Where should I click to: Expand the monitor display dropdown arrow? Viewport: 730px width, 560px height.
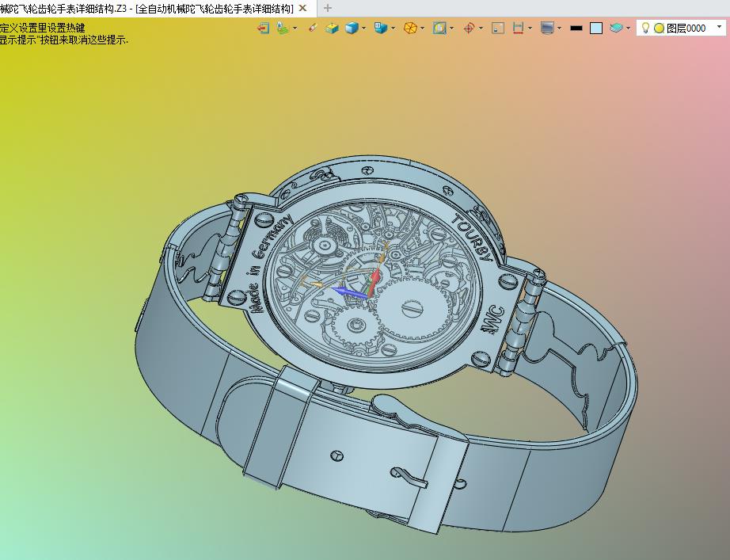click(x=559, y=29)
